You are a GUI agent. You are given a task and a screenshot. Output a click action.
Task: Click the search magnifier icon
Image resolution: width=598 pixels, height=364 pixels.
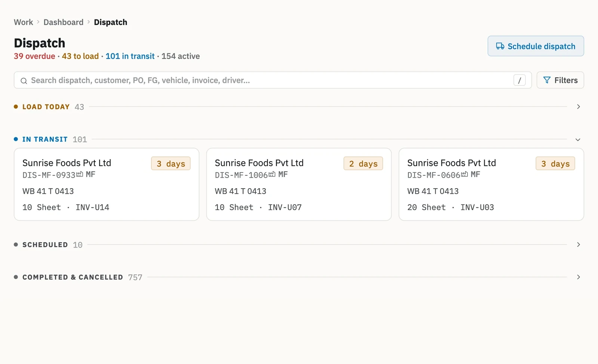tap(24, 81)
